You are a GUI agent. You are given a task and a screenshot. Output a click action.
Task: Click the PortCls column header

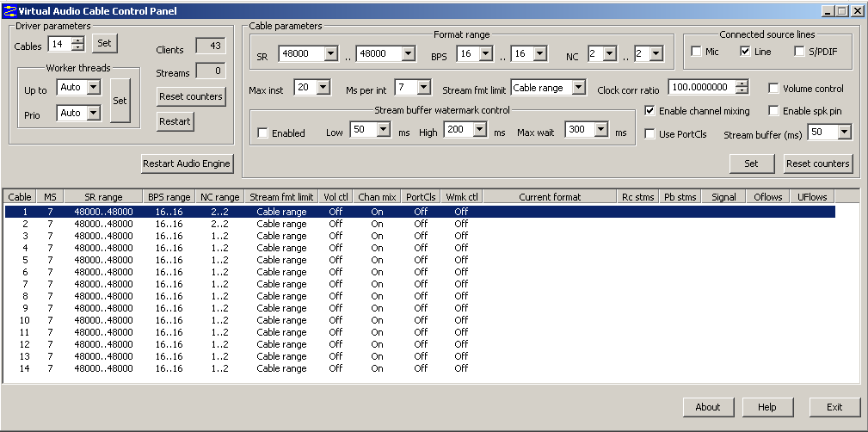[x=421, y=196]
